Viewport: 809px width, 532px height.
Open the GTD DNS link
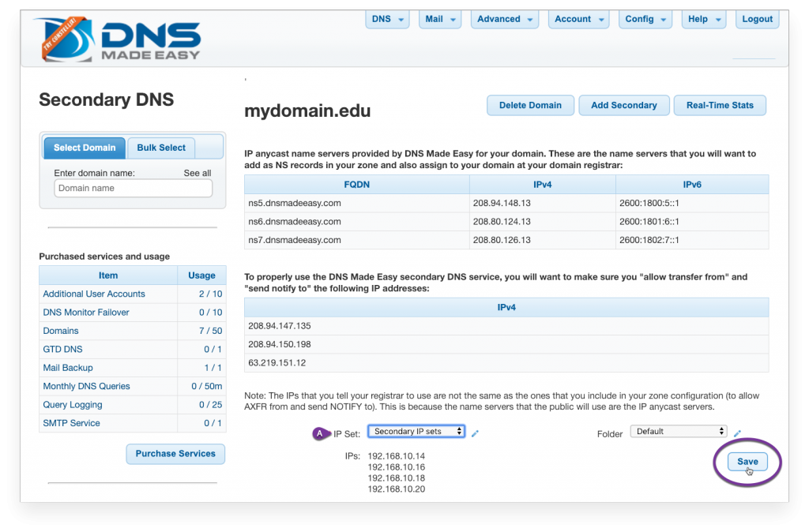tap(62, 350)
